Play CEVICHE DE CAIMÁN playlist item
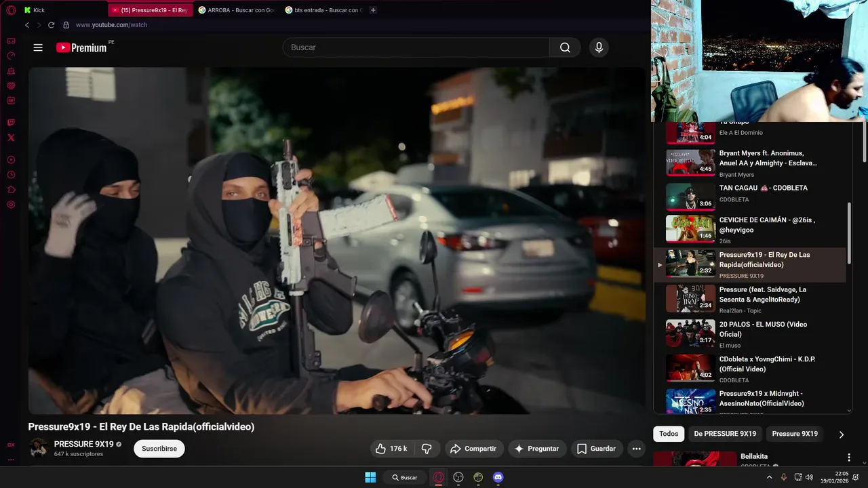This screenshot has width=868, height=488. click(x=750, y=228)
